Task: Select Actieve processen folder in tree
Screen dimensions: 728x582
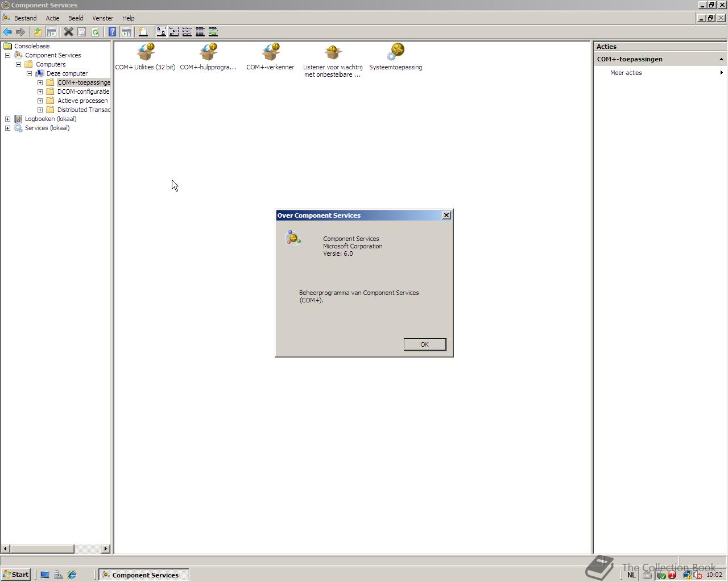Action: click(82, 101)
